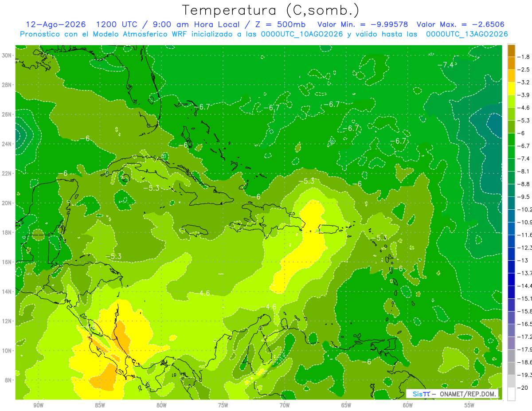
Task: Click the "85W" longitude axis label
Action: [x=100, y=406]
